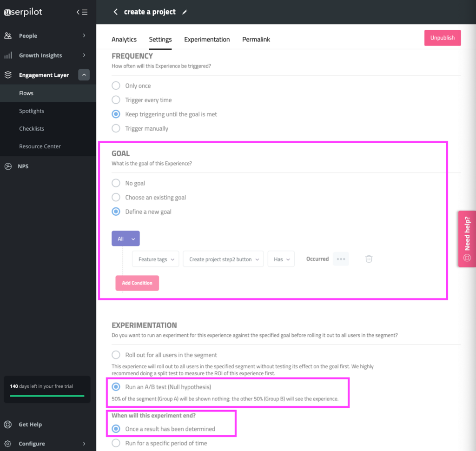Click the create a project title
The height and width of the screenshot is (451, 476).
[x=150, y=12]
